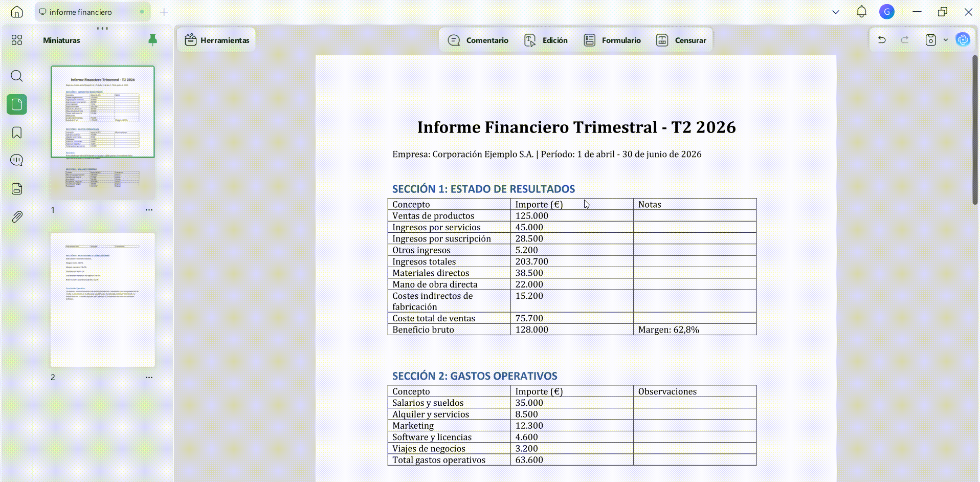This screenshot has width=980, height=482.
Task: Go to the home screen icon
Action: pyautogui.click(x=17, y=12)
